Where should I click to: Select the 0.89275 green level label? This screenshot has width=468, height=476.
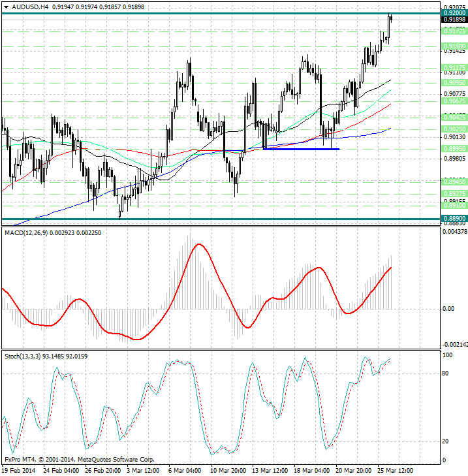click(454, 193)
